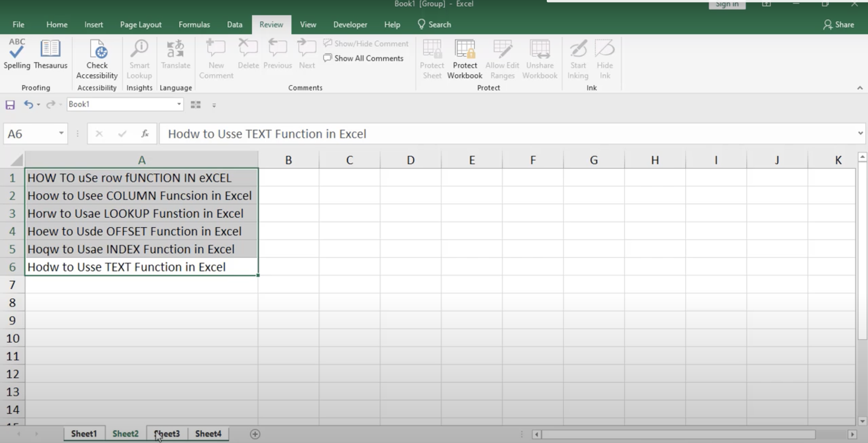Switch to the Developer tab
The image size is (868, 443).
point(350,25)
